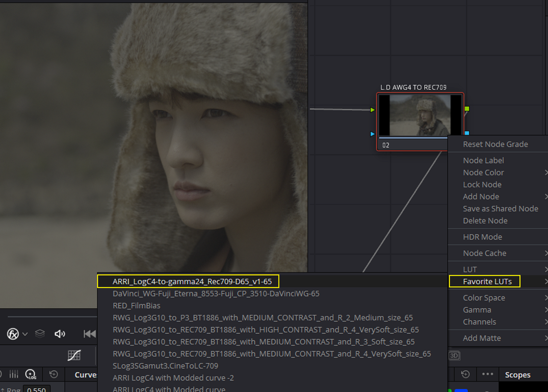
Task: Click the stacked layers icon under the viewer
Action: (x=40, y=334)
